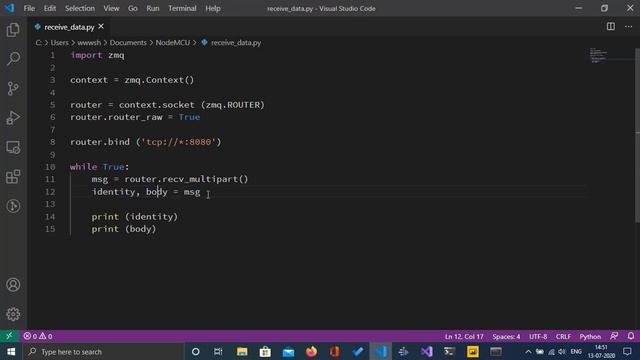Show hidden system tray icons
This screenshot has height=360, width=640.
click(x=528, y=351)
